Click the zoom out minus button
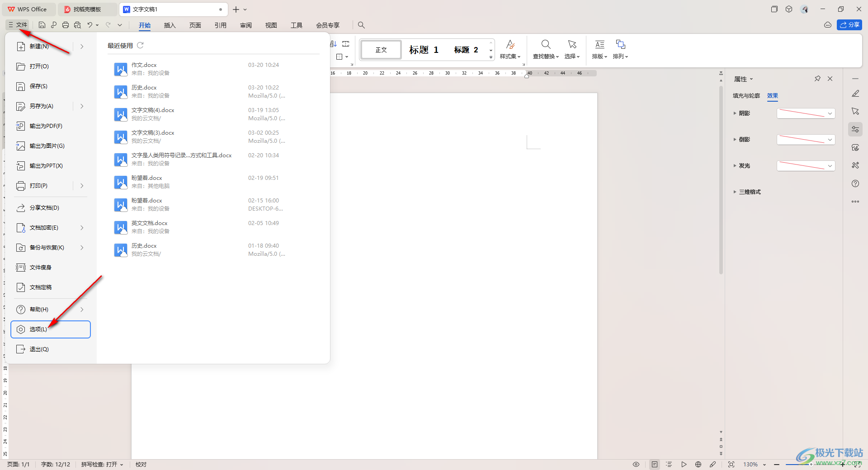This screenshot has width=868, height=470. click(x=777, y=464)
